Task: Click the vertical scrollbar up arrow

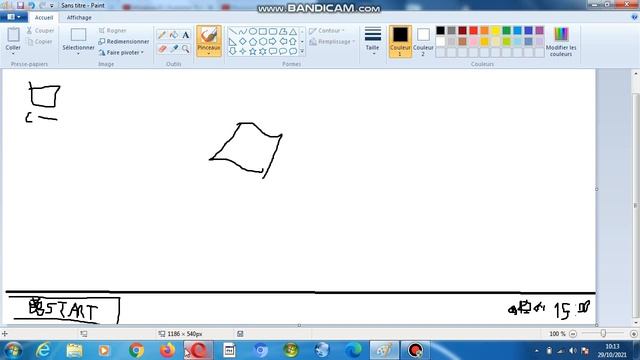Action: (636, 73)
